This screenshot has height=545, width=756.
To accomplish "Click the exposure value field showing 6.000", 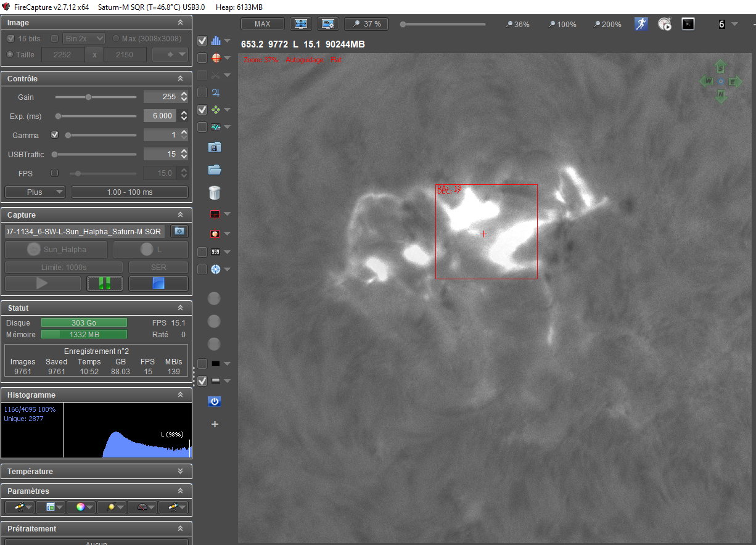I will pos(160,116).
